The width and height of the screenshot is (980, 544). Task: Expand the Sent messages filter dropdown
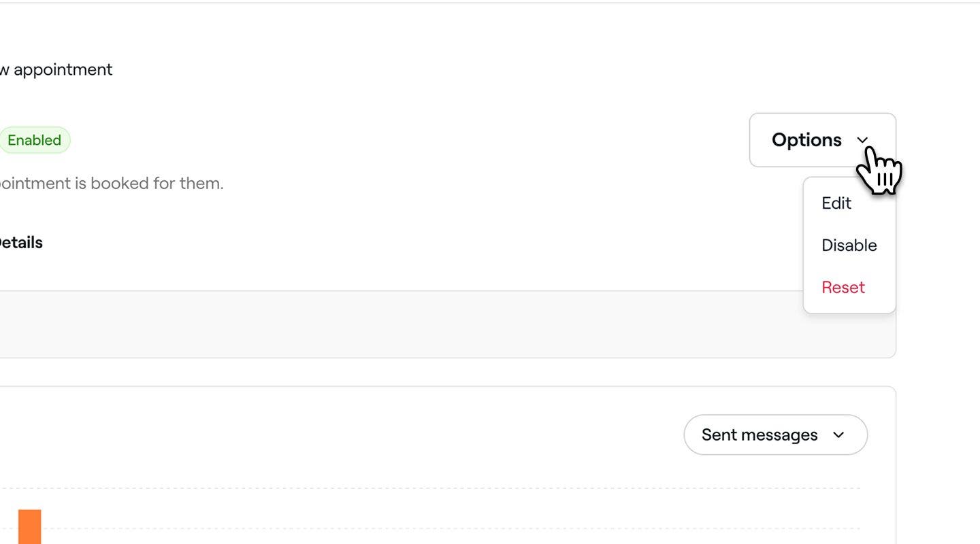pos(775,435)
